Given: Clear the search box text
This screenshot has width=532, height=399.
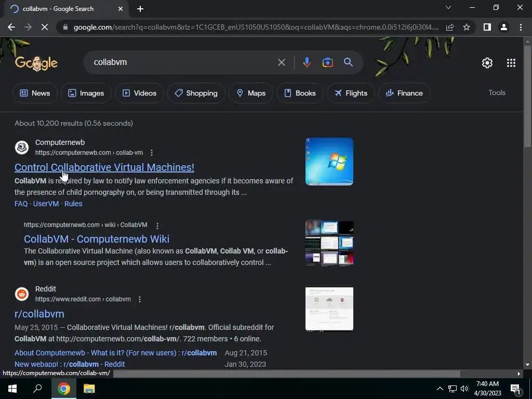Looking at the screenshot, I should [281, 62].
